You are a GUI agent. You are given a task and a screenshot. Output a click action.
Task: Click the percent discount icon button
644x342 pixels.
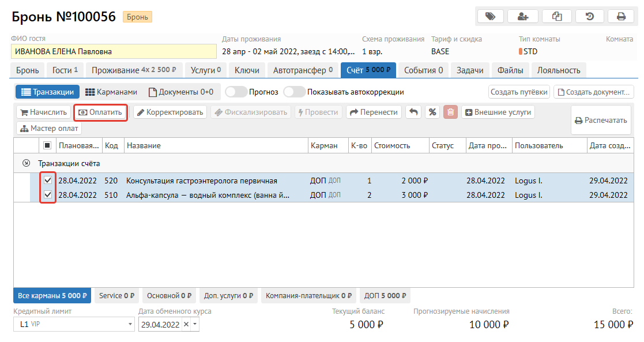432,112
